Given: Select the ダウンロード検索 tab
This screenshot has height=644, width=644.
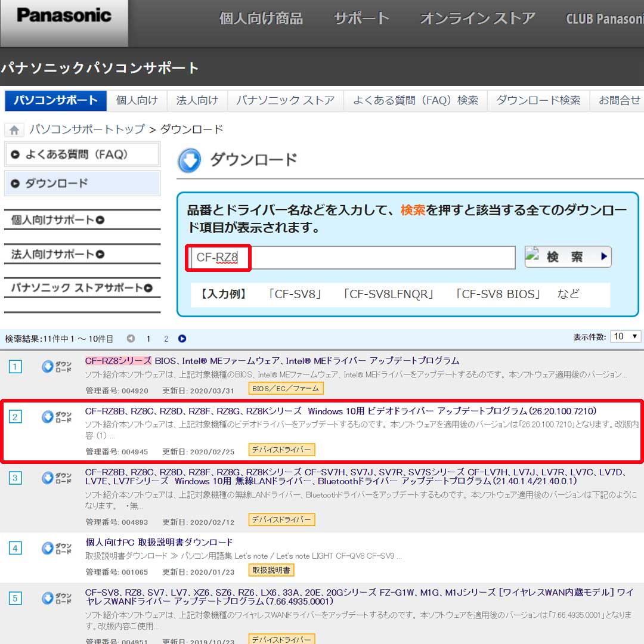Looking at the screenshot, I should 538,101.
